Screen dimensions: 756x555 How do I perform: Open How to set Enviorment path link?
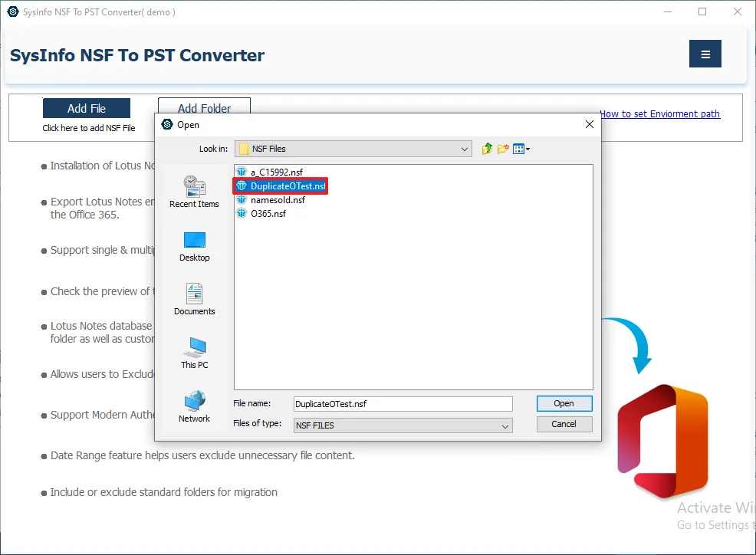tap(659, 113)
